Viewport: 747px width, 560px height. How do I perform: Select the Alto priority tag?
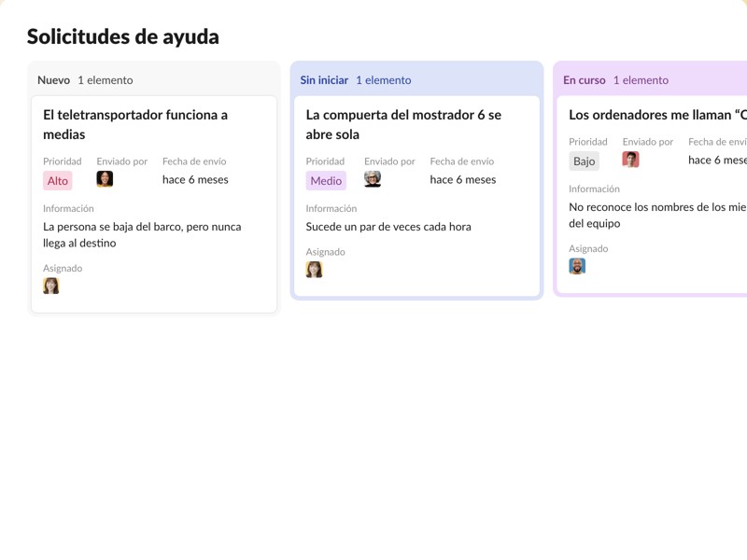[x=58, y=181]
